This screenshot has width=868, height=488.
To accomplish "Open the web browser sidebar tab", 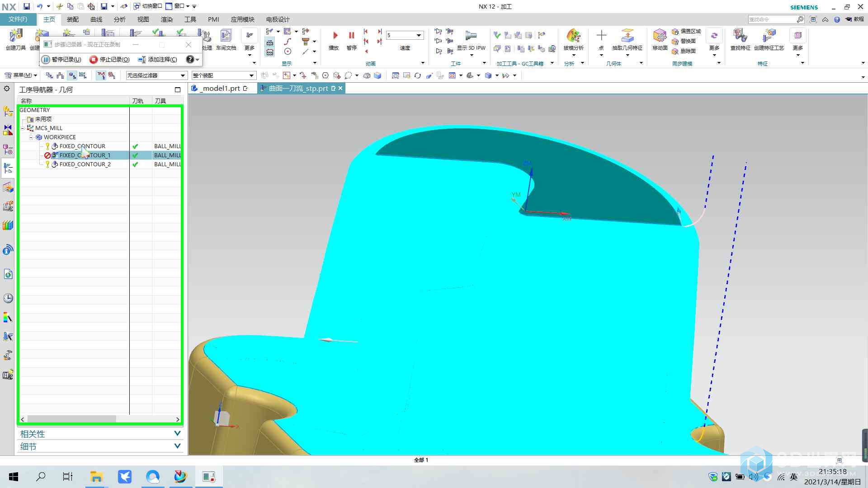I will [x=8, y=274].
